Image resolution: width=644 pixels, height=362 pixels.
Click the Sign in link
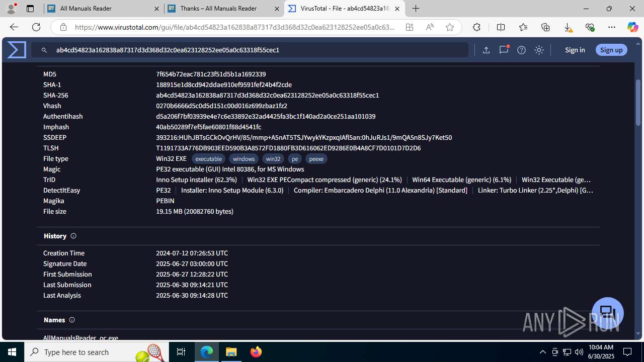pos(575,50)
